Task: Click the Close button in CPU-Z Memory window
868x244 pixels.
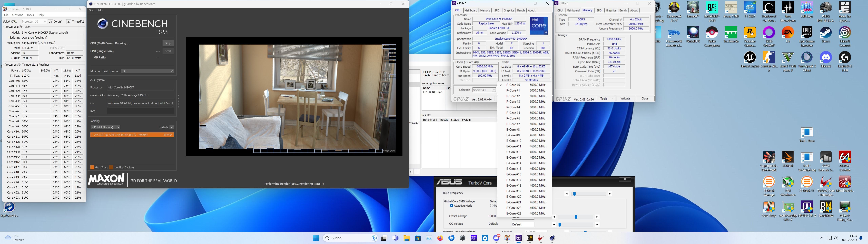Action: click(x=645, y=98)
